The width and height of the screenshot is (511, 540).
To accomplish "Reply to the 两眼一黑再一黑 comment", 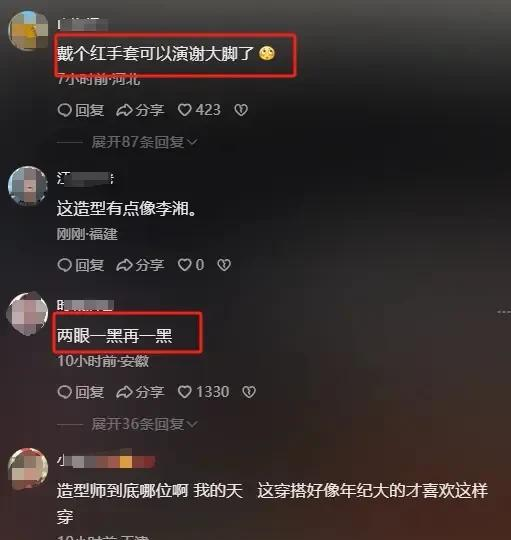I will [x=81, y=392].
